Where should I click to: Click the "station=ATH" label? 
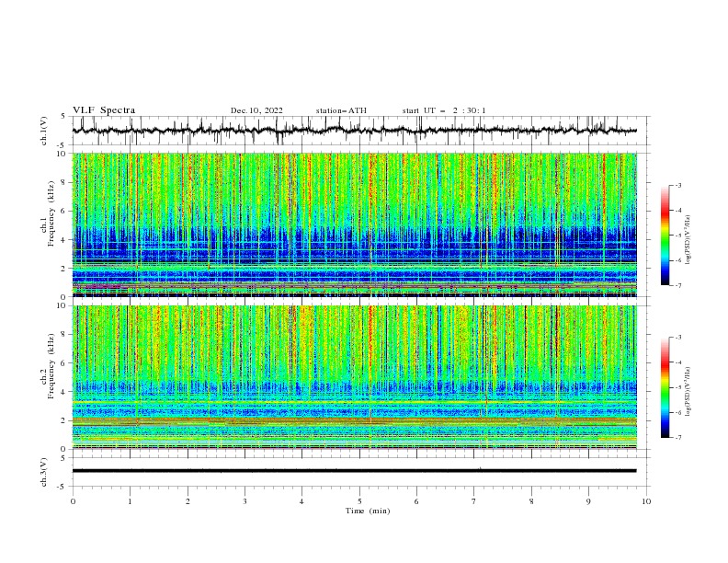click(x=341, y=110)
